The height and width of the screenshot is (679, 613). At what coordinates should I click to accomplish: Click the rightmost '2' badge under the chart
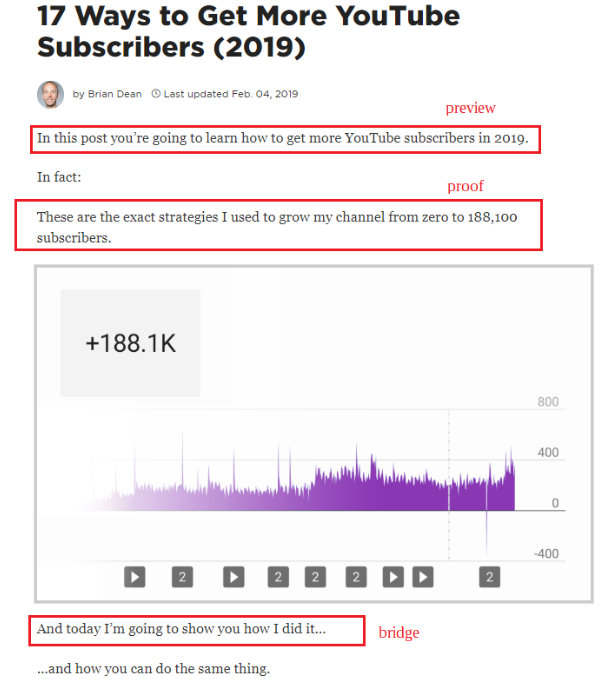(489, 576)
